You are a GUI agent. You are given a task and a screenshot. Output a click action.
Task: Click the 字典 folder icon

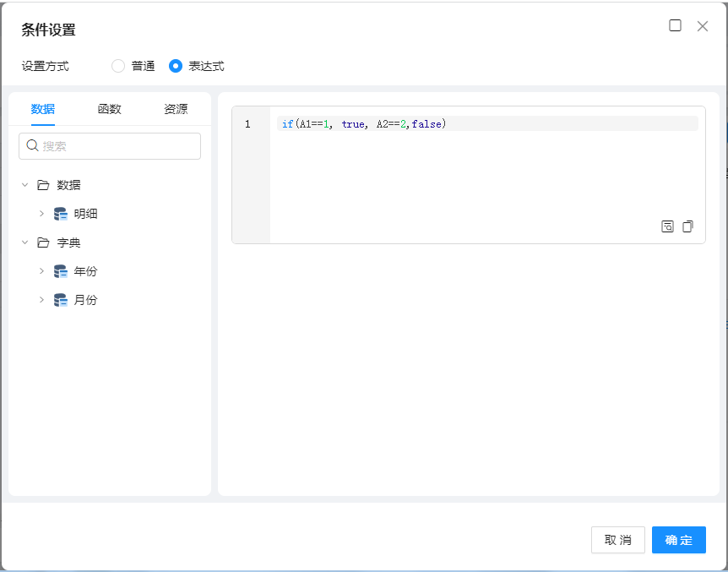point(43,242)
